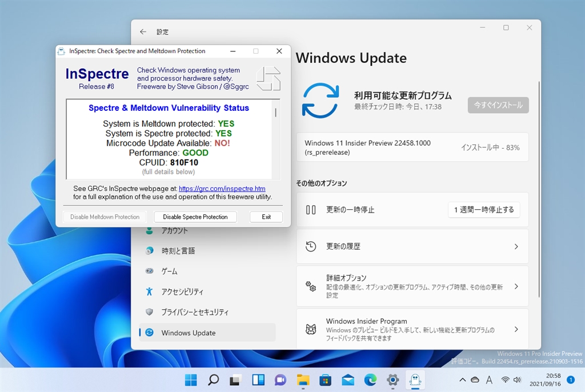Switch IME input mode A indicator
This screenshot has width=585, height=392.
pos(489,380)
